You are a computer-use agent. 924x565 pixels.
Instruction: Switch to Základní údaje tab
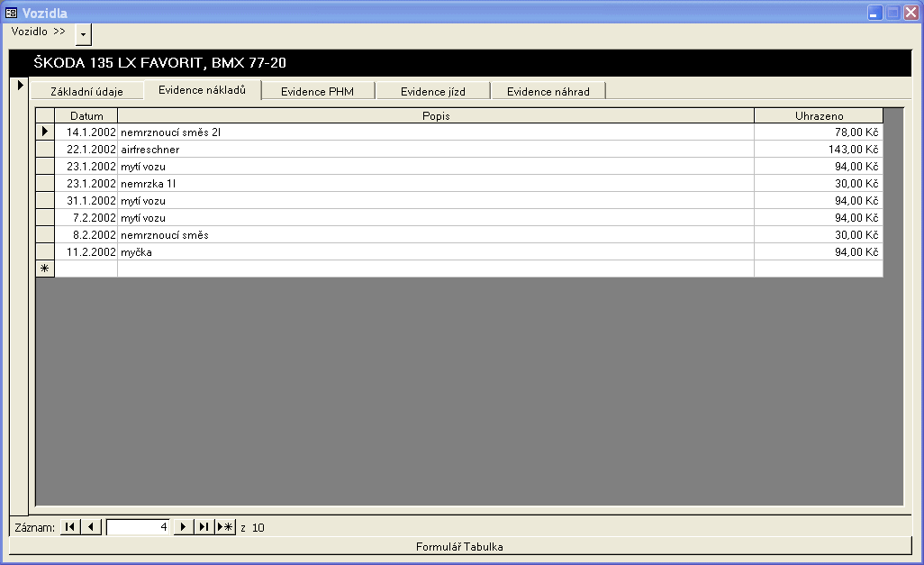(86, 91)
